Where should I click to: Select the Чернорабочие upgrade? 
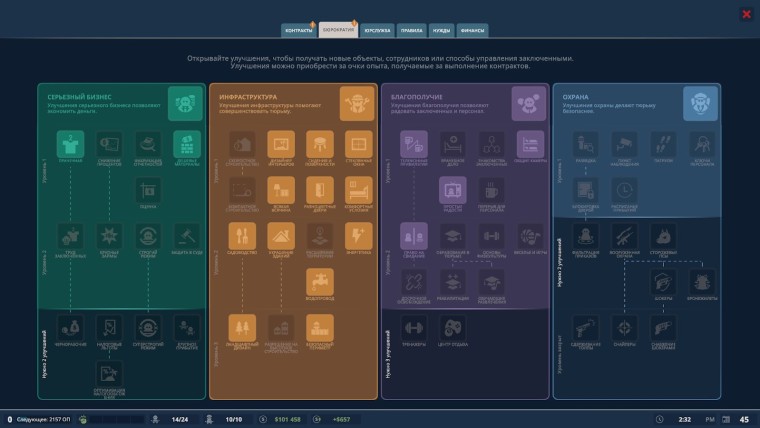(x=70, y=328)
